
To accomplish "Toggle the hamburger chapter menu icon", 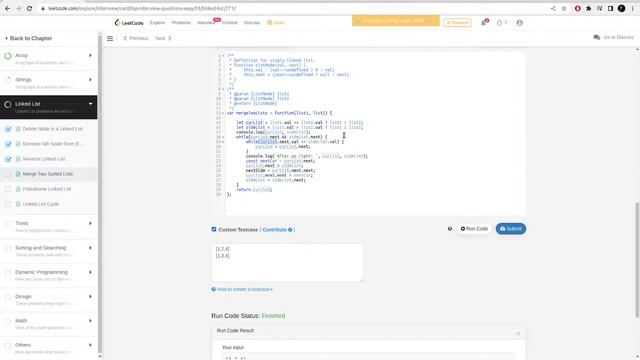I will click(110, 38).
